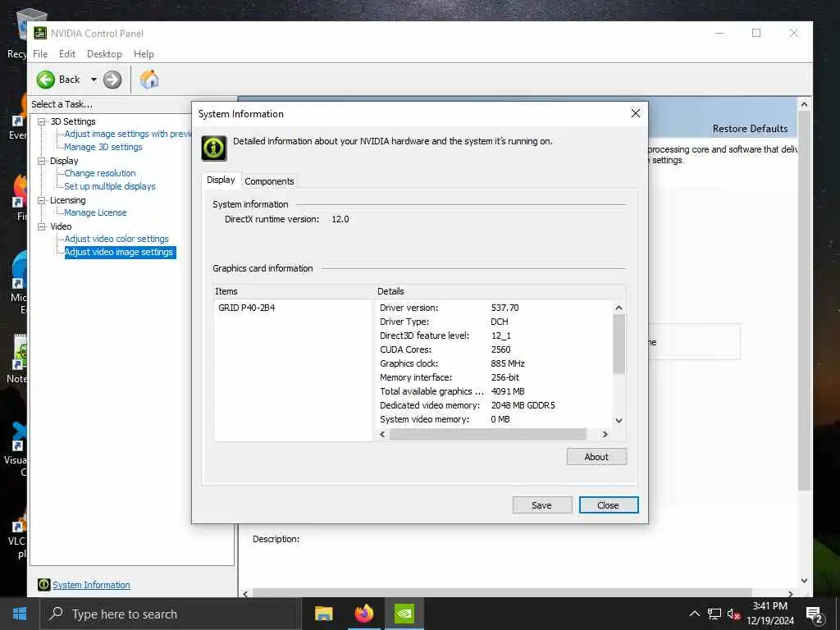
Task: Open Set up multiple displays task
Action: coord(110,186)
